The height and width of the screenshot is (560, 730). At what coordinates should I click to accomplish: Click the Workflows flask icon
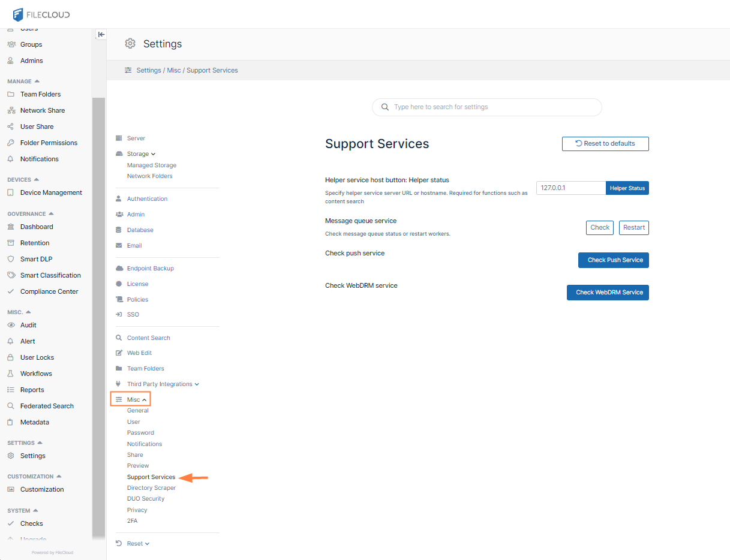coord(10,374)
